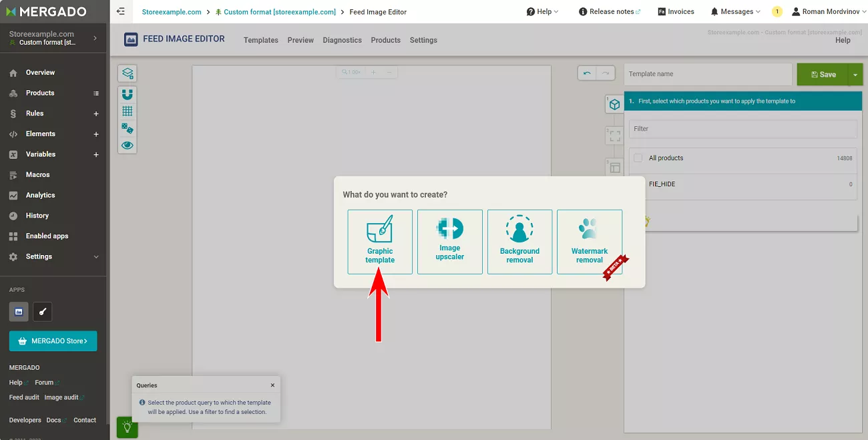Click the Products list icon in sidebar
Image resolution: width=868 pixels, height=440 pixels.
[96, 93]
